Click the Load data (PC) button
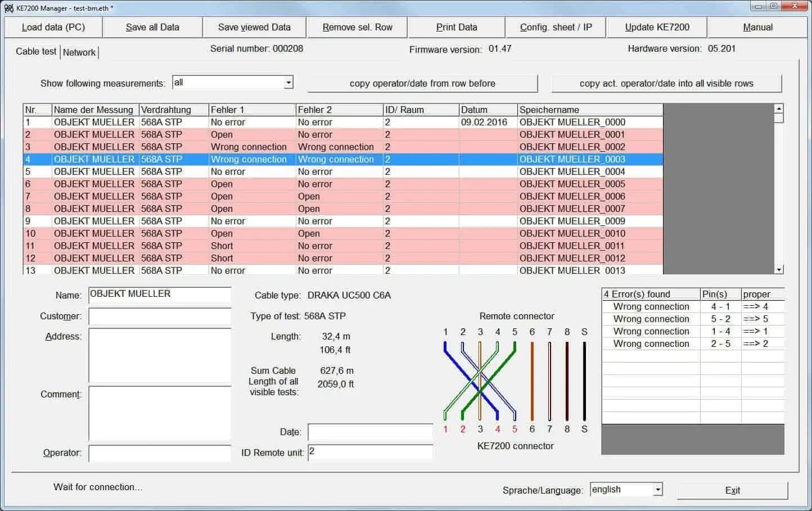Viewport: 812px width, 511px height. (x=53, y=27)
